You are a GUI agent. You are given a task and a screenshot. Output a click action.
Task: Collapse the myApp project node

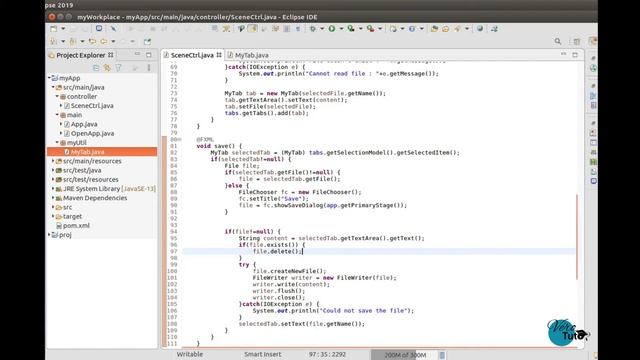49,78
